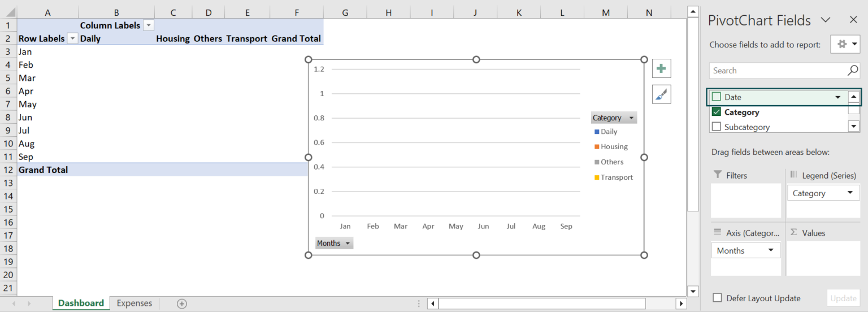Click the Values sigma icon

coord(793,232)
